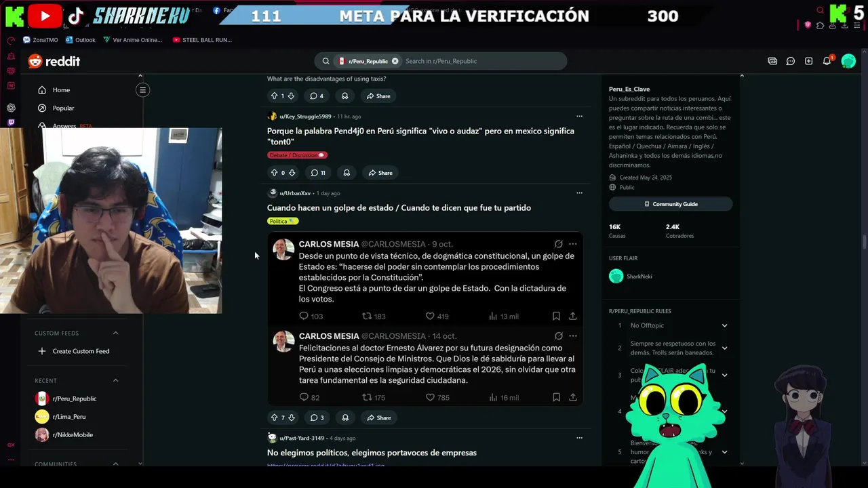Click Create Custom Feed

[74, 351]
